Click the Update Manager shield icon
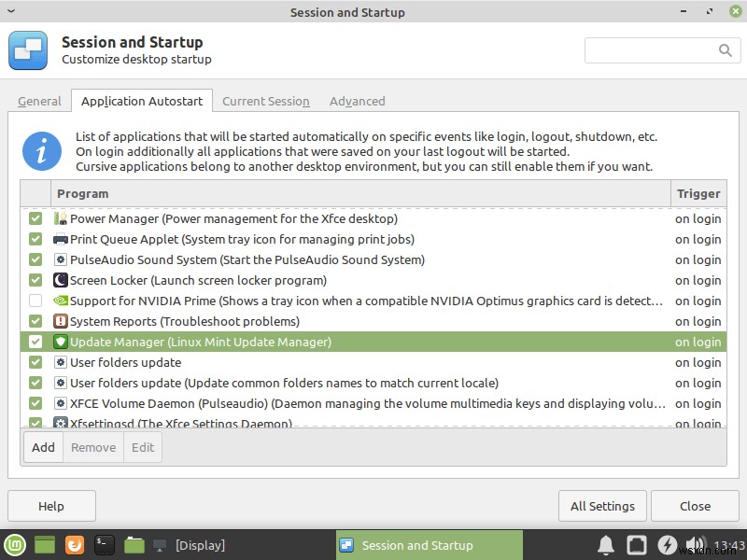Image resolution: width=747 pixels, height=560 pixels. (x=60, y=342)
